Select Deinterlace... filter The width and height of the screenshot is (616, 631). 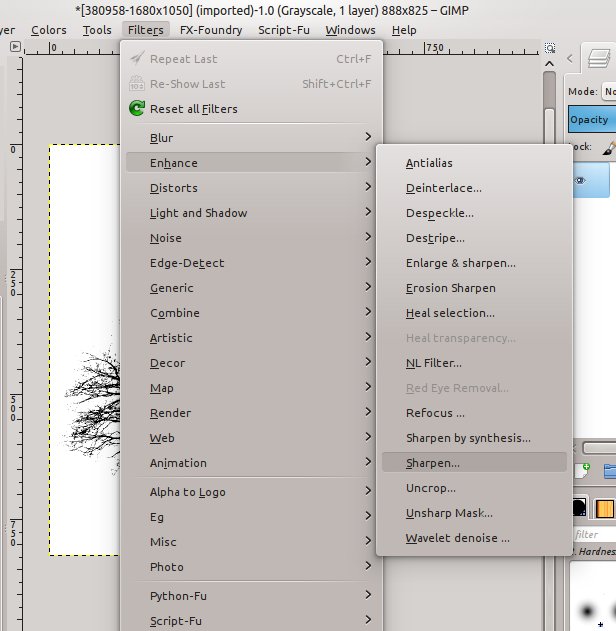coord(474,188)
